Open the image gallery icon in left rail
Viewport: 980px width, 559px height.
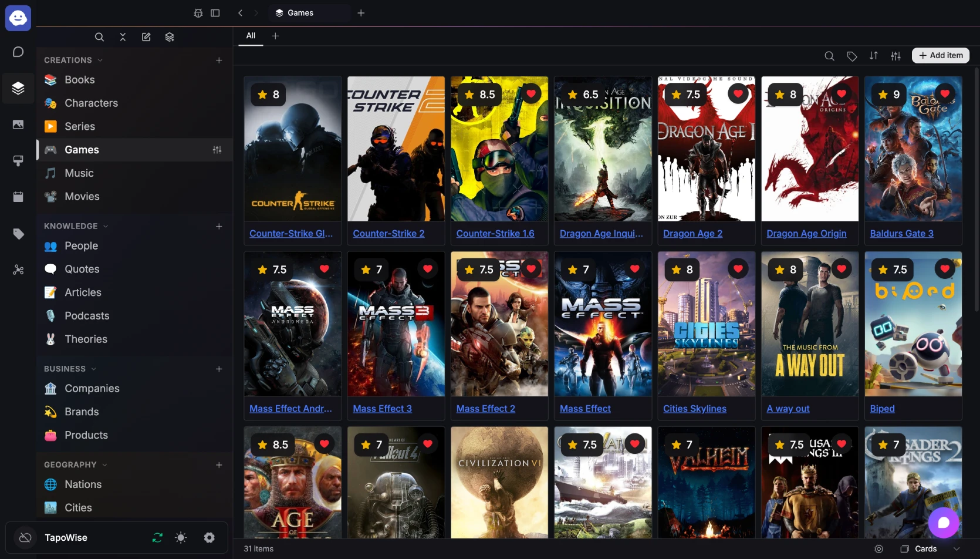pyautogui.click(x=18, y=124)
